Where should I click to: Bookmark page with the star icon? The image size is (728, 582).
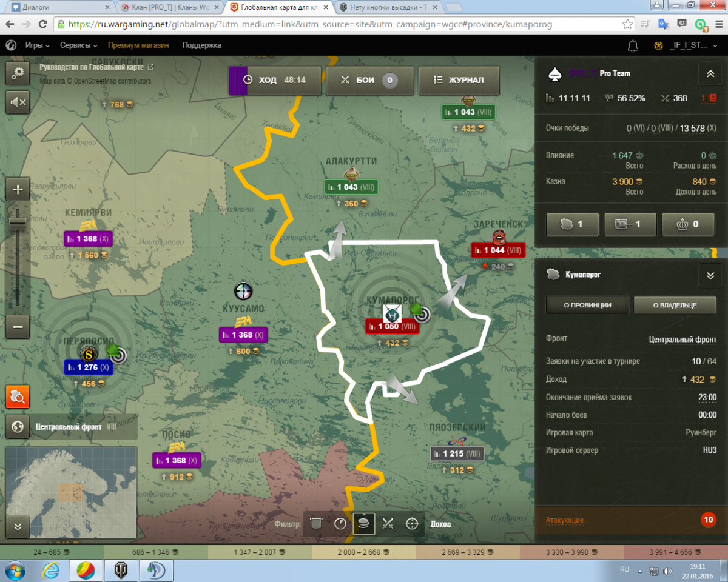628,25
